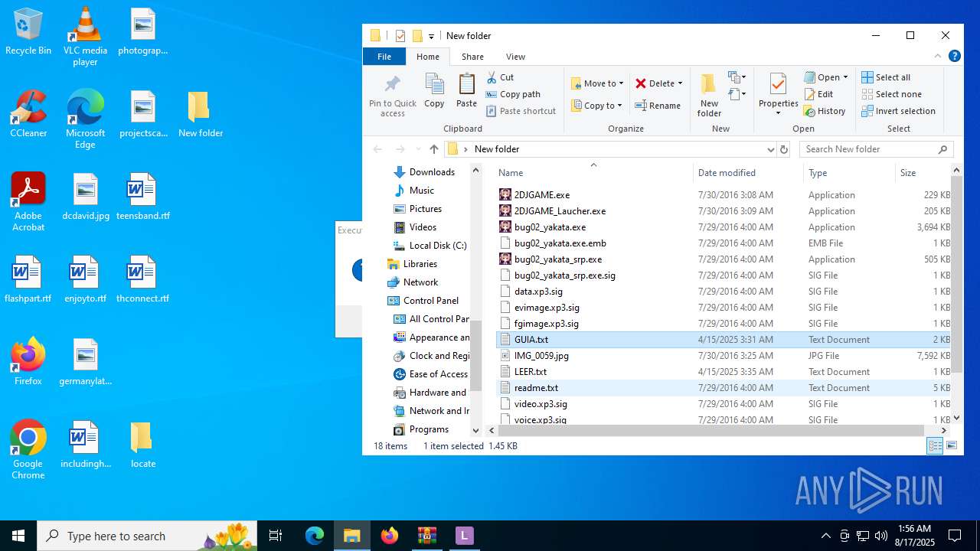This screenshot has width=980, height=551.
Task: Switch to the Home ribbon tab
Action: pyautogui.click(x=428, y=57)
